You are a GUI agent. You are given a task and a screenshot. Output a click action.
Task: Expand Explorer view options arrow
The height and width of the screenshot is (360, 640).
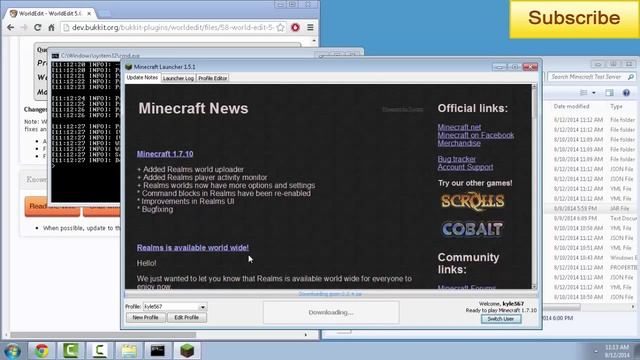pos(594,93)
